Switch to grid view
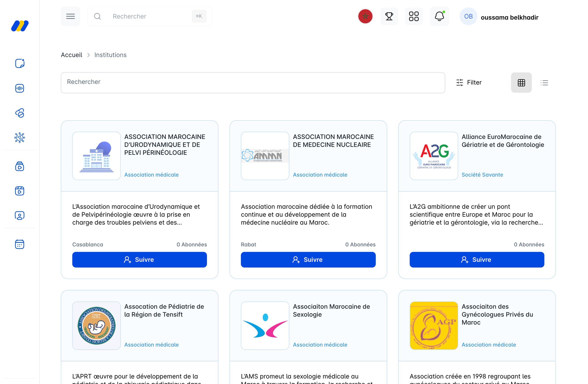Viewport: 588px width, 384px height. click(521, 83)
